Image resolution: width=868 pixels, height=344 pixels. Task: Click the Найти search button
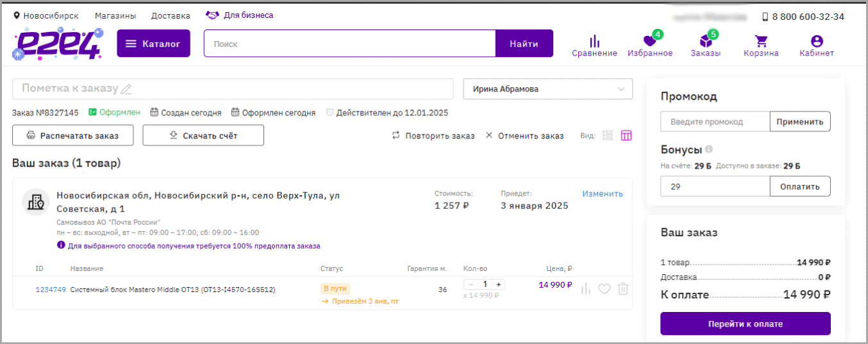click(x=524, y=44)
